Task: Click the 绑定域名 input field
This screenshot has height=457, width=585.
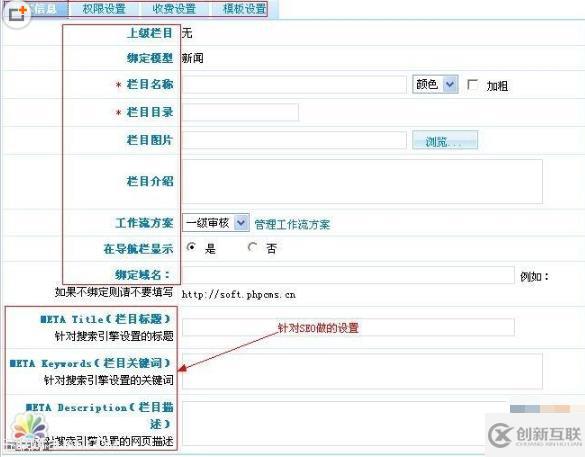Action: 348,275
